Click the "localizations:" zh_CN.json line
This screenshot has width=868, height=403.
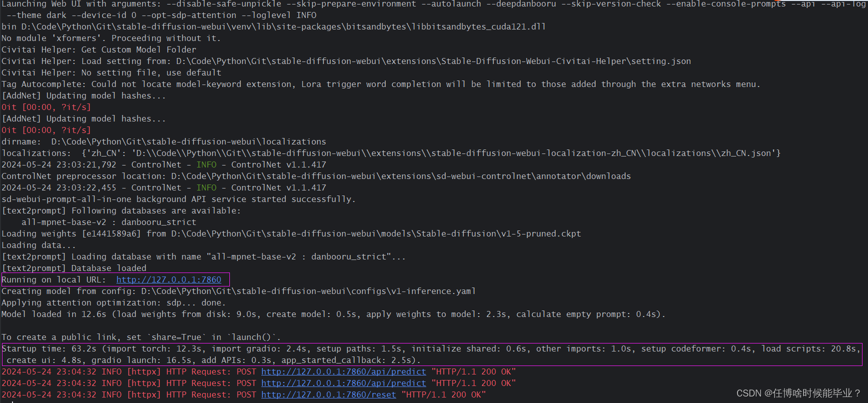coord(391,153)
